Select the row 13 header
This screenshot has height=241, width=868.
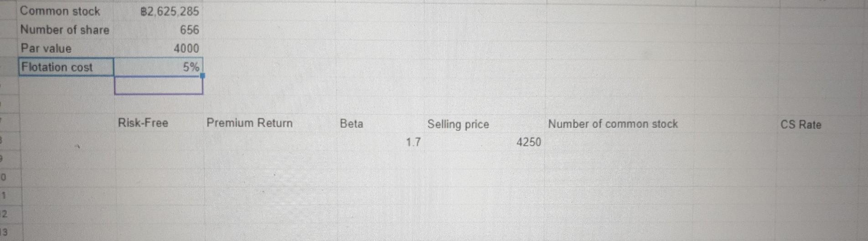(4, 232)
